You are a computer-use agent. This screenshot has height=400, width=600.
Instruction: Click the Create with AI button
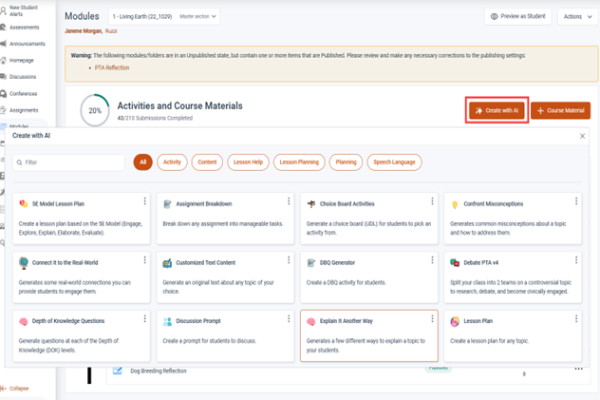tap(497, 111)
